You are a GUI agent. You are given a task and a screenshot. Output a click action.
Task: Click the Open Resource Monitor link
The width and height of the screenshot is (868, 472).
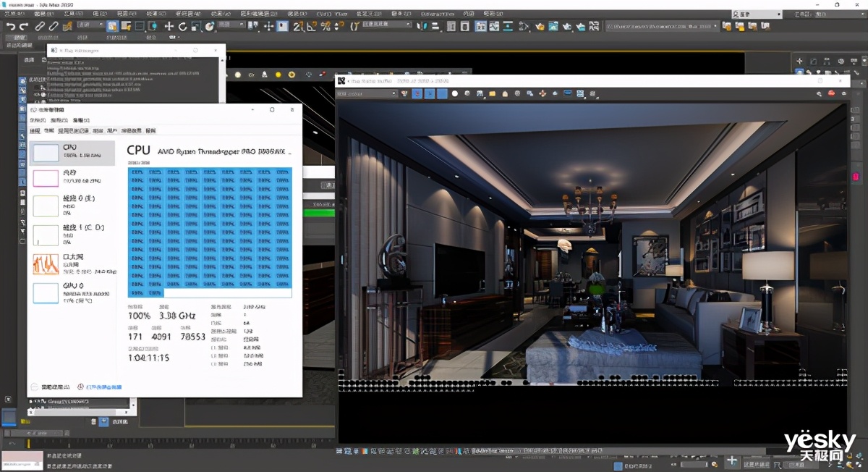coord(103,387)
